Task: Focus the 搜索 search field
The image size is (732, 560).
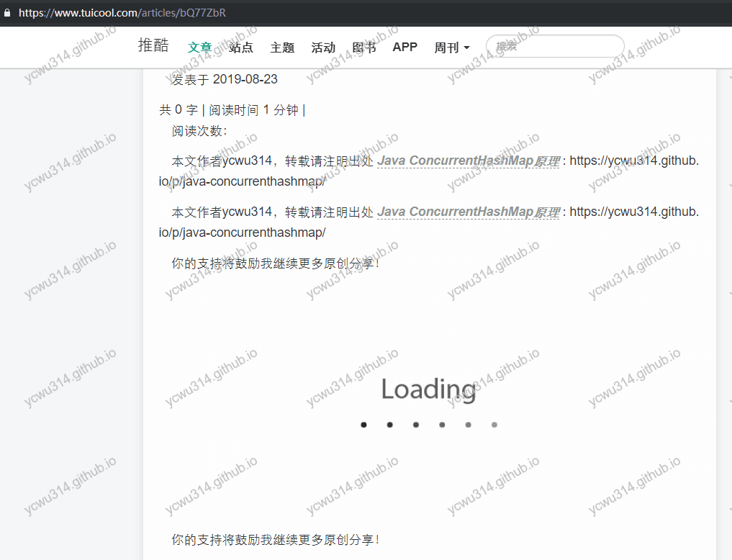Action: (x=554, y=45)
